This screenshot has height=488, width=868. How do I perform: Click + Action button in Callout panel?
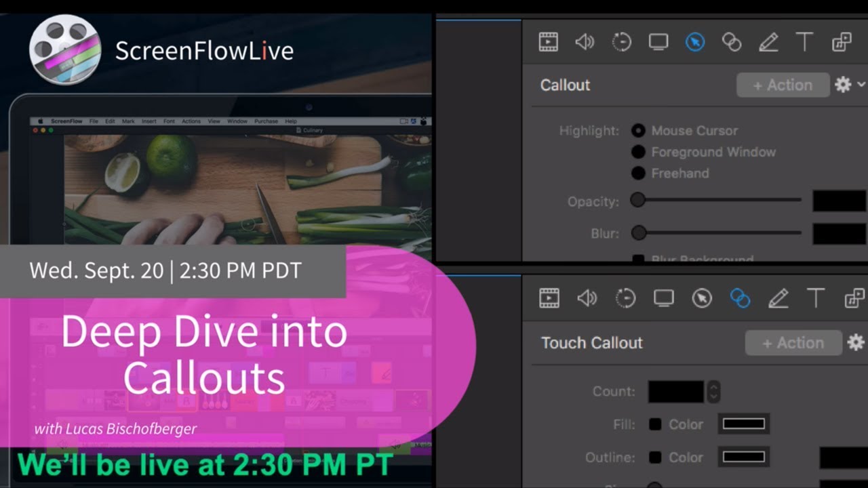tap(783, 85)
